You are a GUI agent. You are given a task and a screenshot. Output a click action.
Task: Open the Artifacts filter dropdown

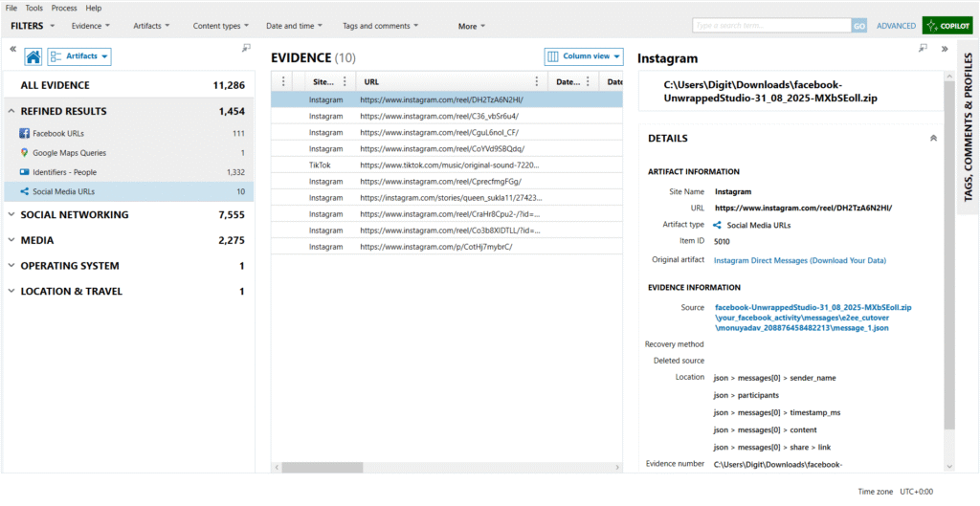click(151, 26)
